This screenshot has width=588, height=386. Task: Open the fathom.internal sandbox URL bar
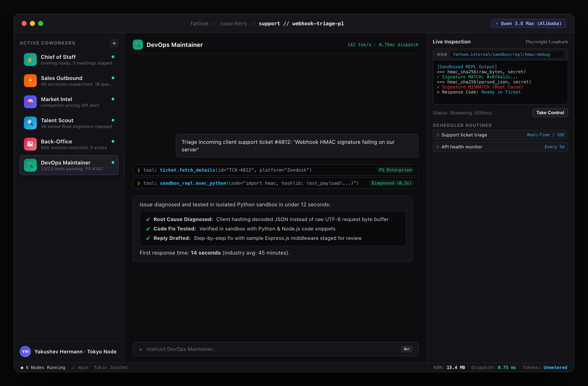pos(507,54)
